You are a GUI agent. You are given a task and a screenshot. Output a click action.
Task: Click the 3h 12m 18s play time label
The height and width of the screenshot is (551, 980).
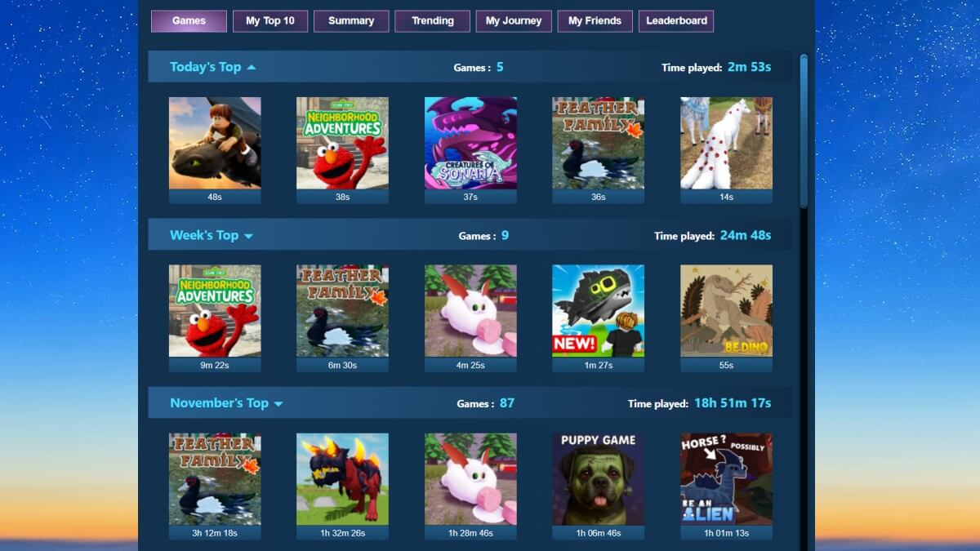coord(215,533)
